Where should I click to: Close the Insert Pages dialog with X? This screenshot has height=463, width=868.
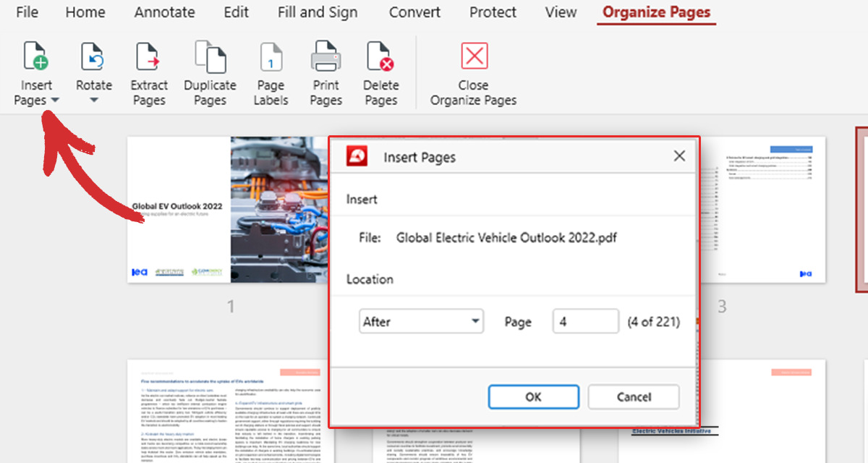click(679, 156)
